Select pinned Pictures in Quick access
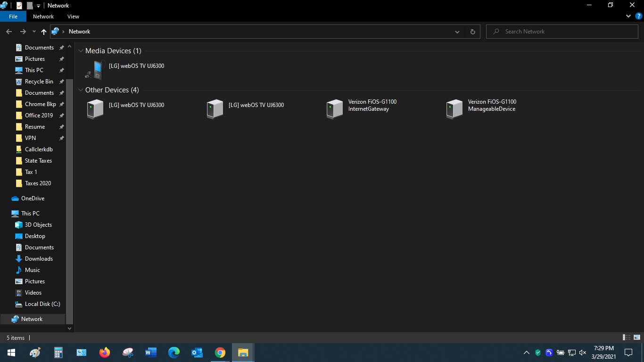Viewport: 644px width, 362px height. tap(35, 59)
